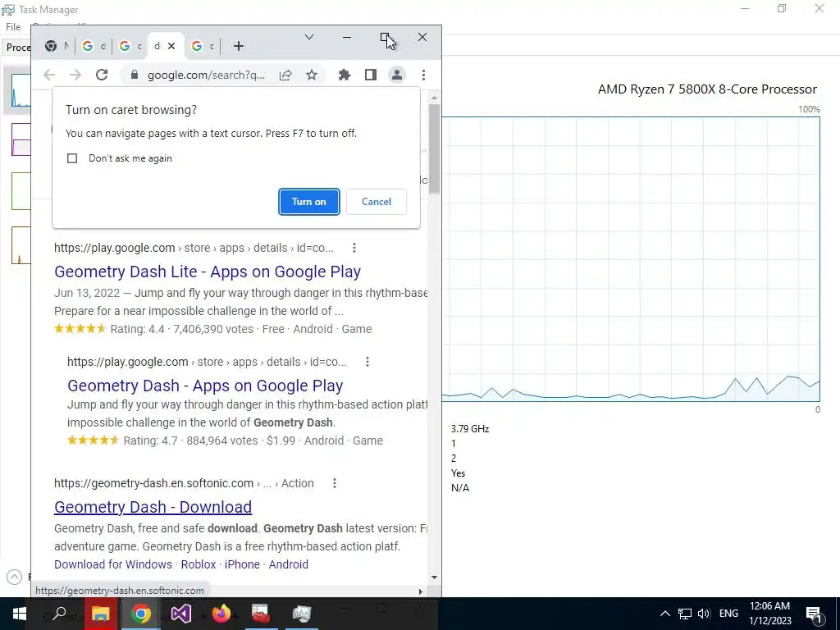Image resolution: width=840 pixels, height=630 pixels.
Task: Click the padlock site info icon
Action: [135, 75]
